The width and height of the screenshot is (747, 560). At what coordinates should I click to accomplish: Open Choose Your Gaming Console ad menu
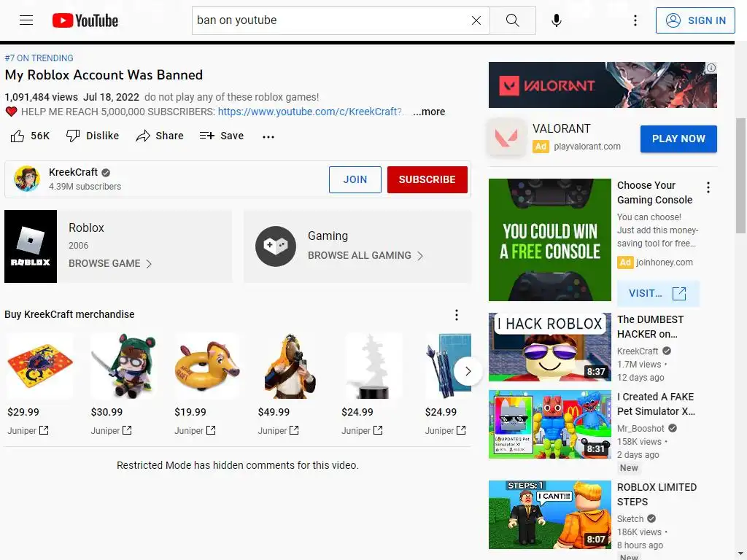(708, 187)
